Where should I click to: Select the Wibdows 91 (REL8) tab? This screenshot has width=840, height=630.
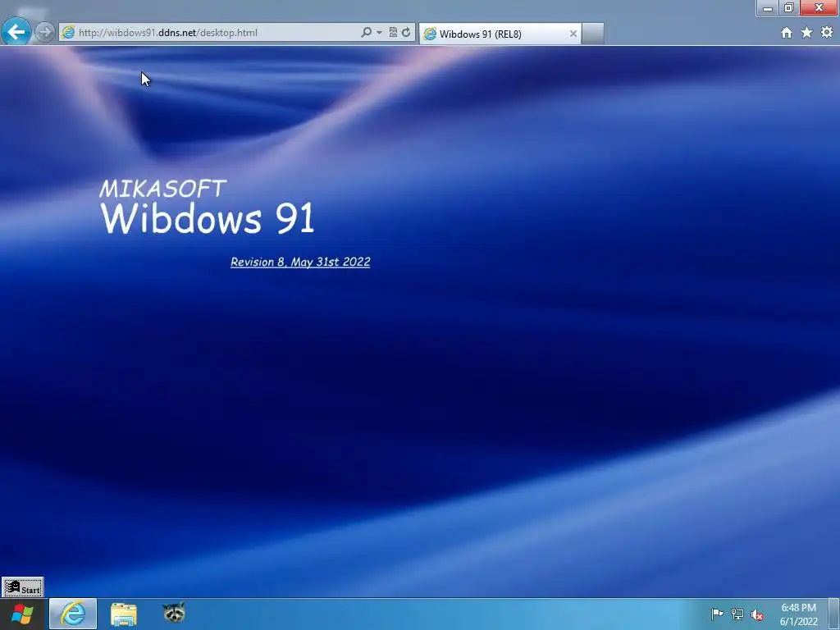point(500,34)
